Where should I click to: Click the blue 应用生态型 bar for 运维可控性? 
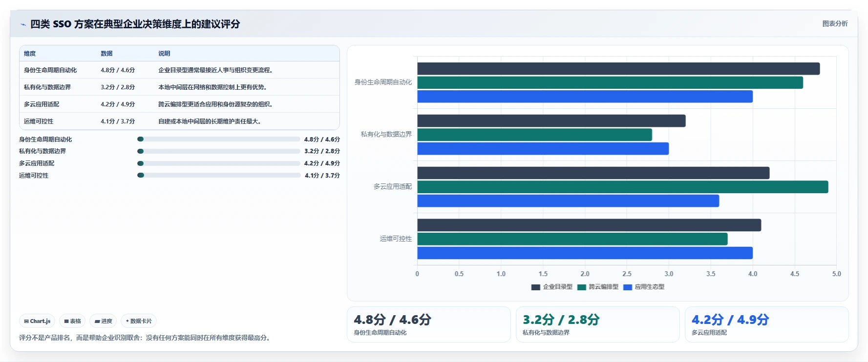click(x=585, y=253)
